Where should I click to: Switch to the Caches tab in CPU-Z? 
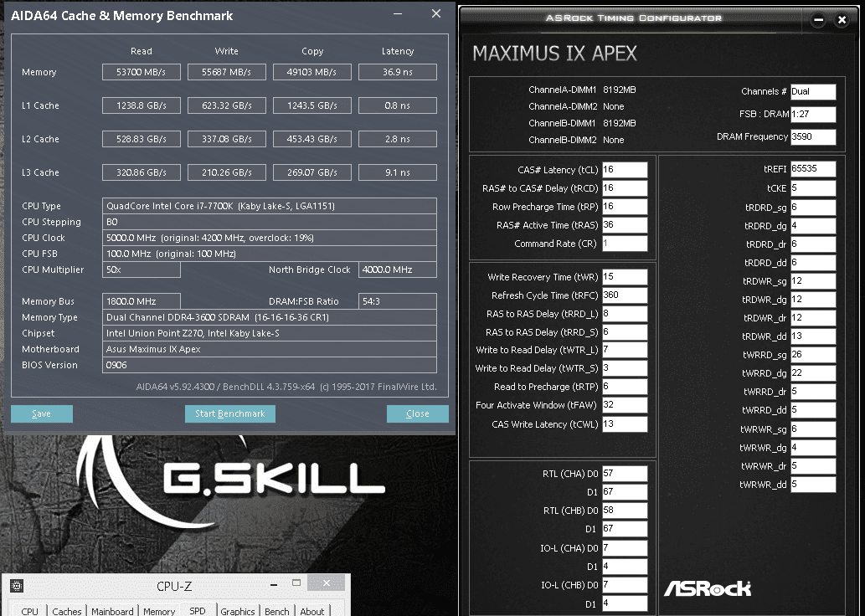[x=67, y=611]
